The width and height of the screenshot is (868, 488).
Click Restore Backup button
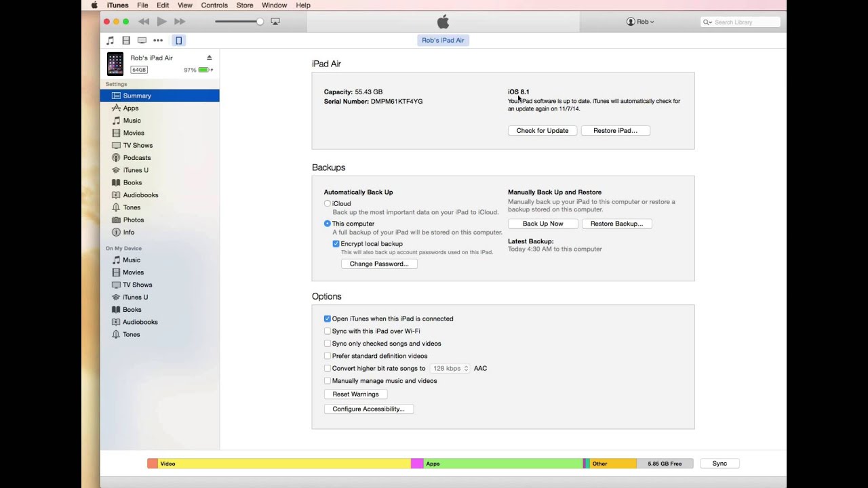tap(617, 224)
